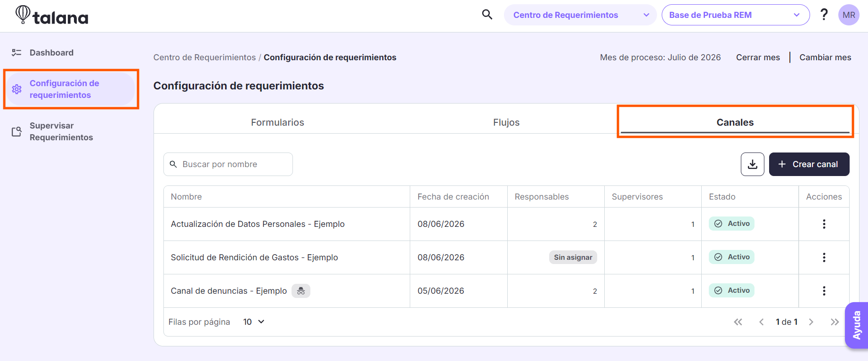The height and width of the screenshot is (361, 868).
Task: Open the MR user avatar menu
Action: pyautogui.click(x=849, y=15)
